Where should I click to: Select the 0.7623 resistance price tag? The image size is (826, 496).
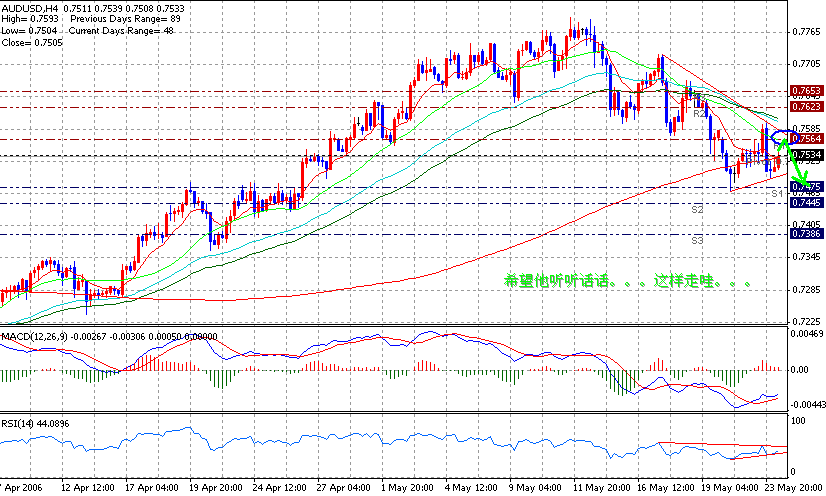pos(807,107)
